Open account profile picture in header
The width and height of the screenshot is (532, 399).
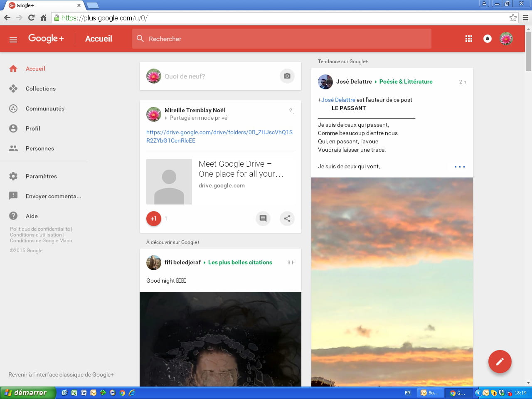(506, 39)
